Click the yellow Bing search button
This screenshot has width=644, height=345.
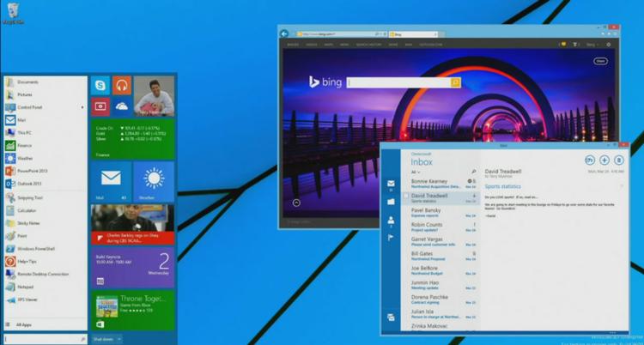click(455, 82)
